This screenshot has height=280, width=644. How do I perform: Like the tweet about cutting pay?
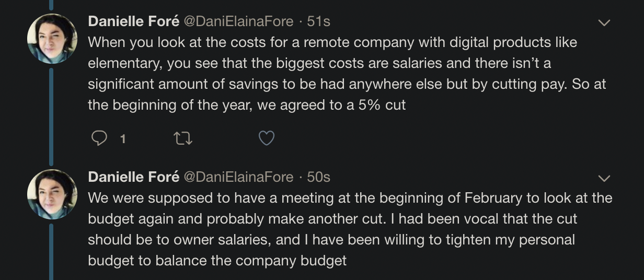[267, 138]
